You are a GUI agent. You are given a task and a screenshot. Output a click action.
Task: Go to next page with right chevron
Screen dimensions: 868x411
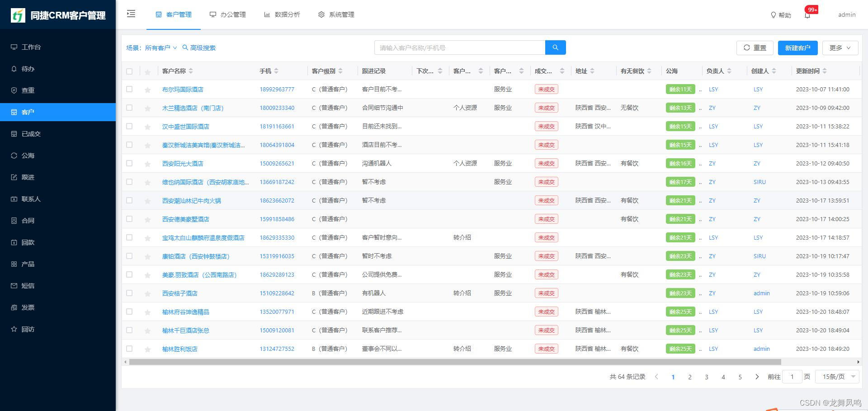coord(757,377)
